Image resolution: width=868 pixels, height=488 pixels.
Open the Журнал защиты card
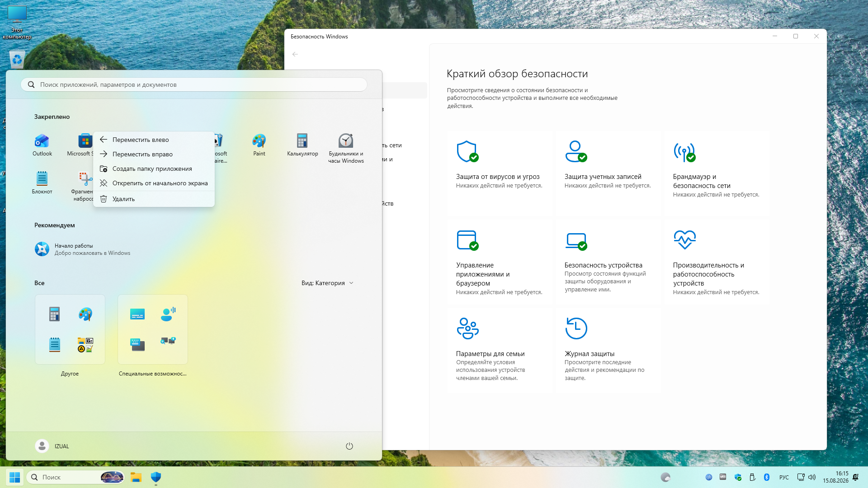coord(609,351)
